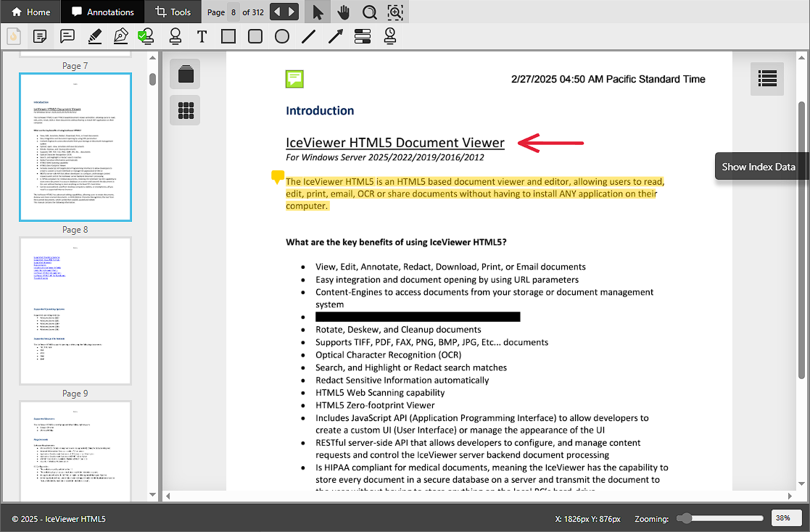Choose the pen signature tool

point(121,36)
